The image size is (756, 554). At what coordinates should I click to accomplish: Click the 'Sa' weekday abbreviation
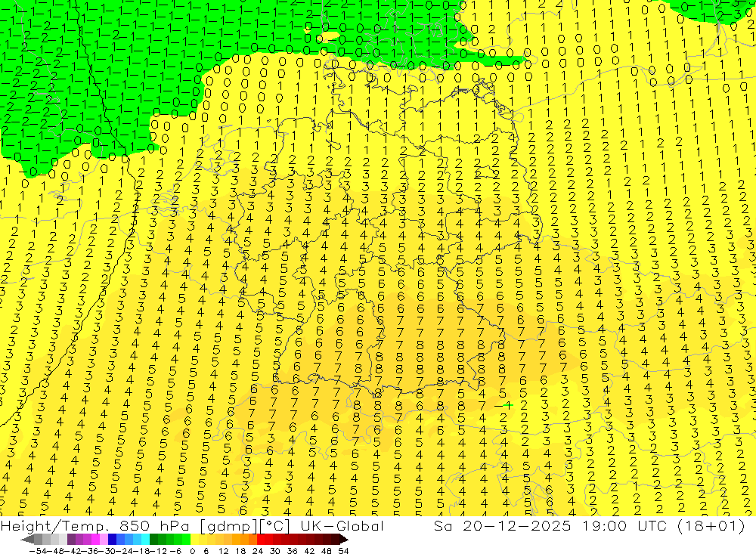coord(443,525)
